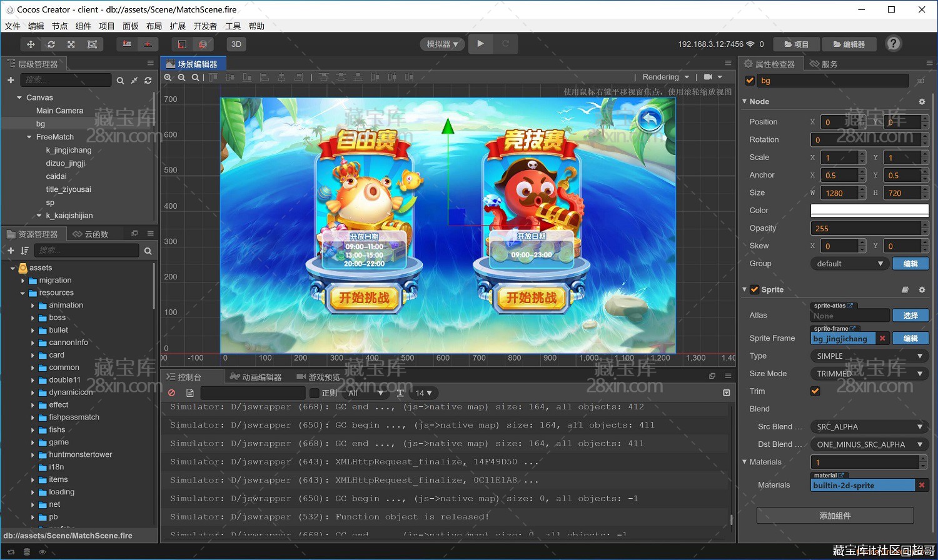Open the 开发者 menu
The width and height of the screenshot is (938, 560).
205,26
